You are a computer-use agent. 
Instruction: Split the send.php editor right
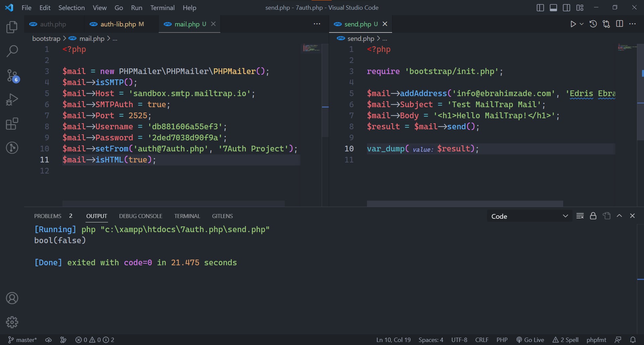tap(620, 24)
